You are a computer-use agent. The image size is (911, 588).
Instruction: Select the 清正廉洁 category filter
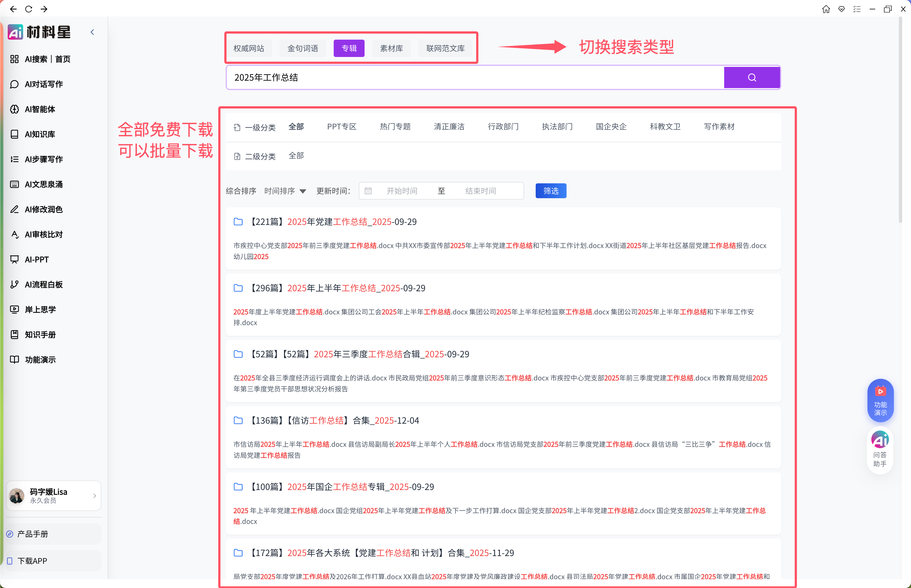click(449, 127)
